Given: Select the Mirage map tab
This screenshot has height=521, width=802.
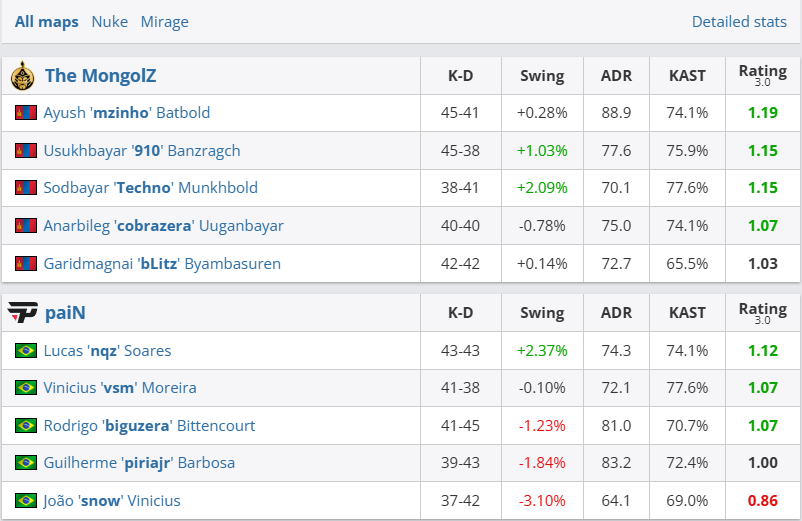Looking at the screenshot, I should click(164, 21).
